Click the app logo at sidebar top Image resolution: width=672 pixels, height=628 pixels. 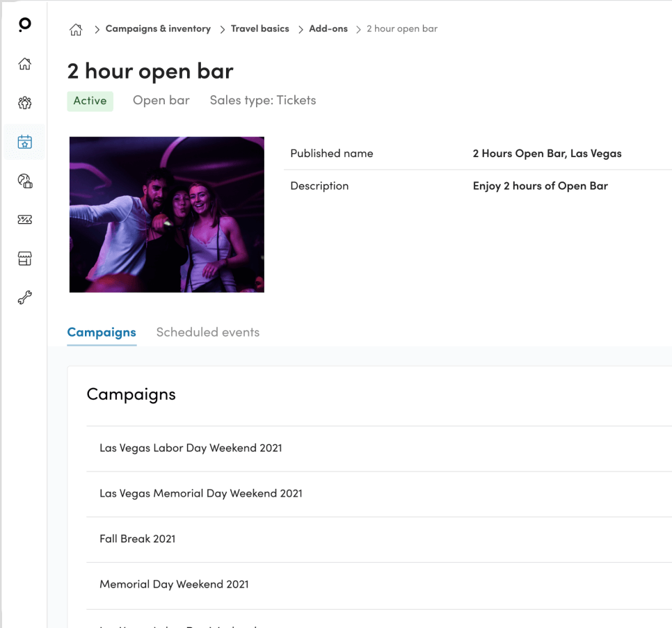point(24,25)
